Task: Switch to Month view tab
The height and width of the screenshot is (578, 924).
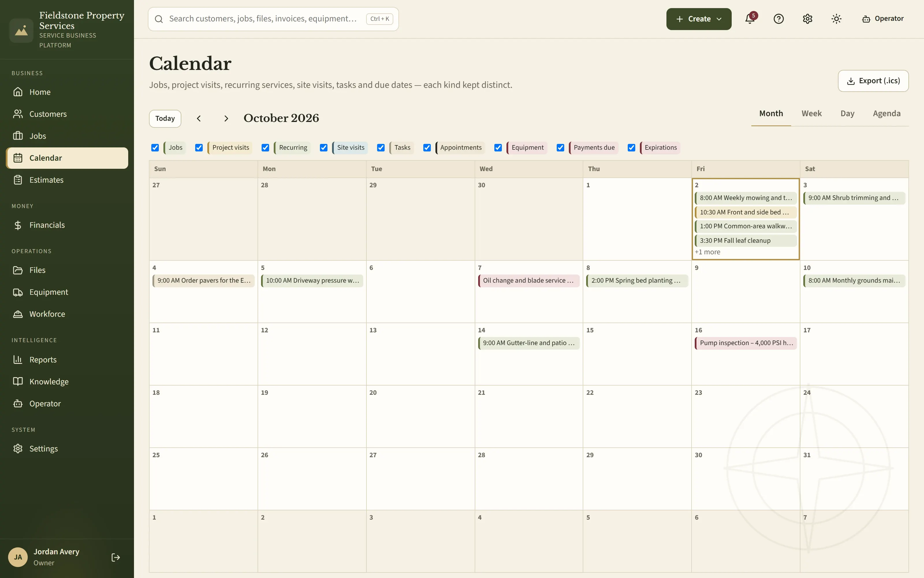Action: (x=771, y=114)
